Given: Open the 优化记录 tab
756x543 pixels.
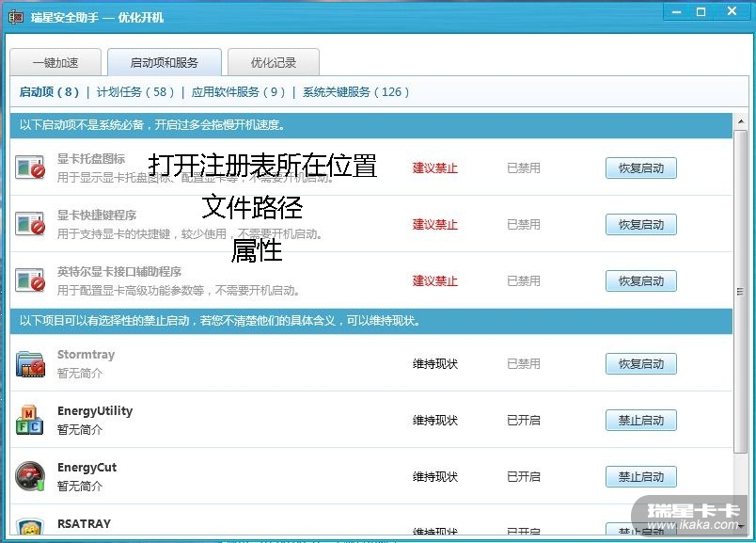Looking at the screenshot, I should (x=274, y=63).
